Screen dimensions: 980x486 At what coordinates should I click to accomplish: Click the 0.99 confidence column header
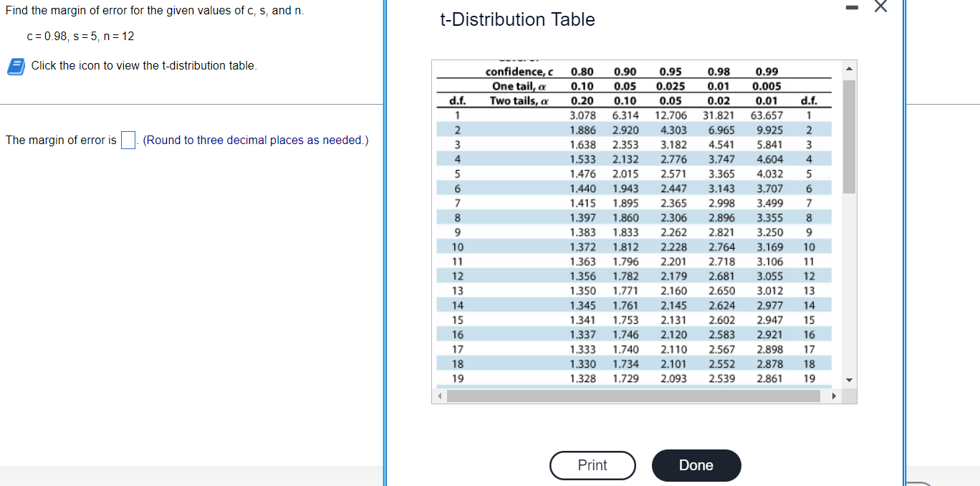click(x=766, y=71)
